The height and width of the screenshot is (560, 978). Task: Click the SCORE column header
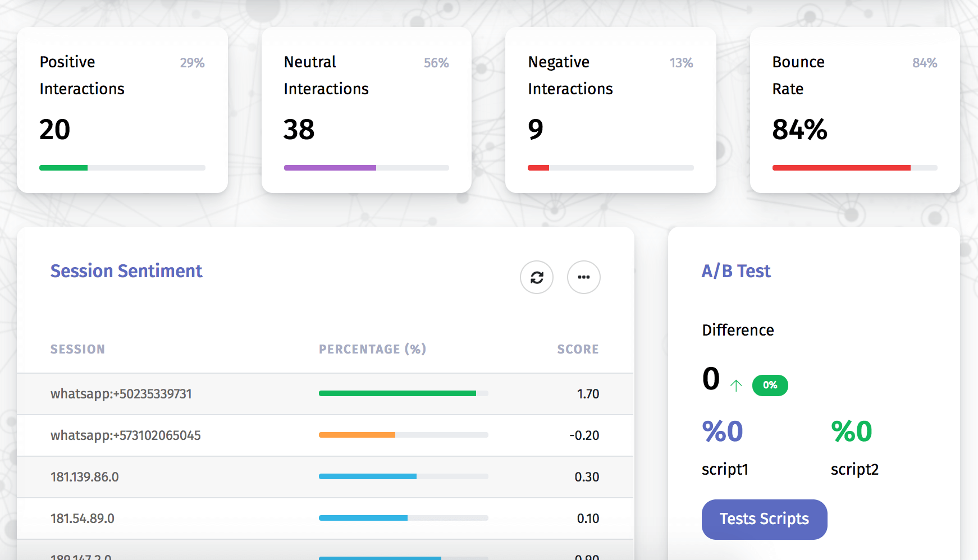click(x=578, y=349)
